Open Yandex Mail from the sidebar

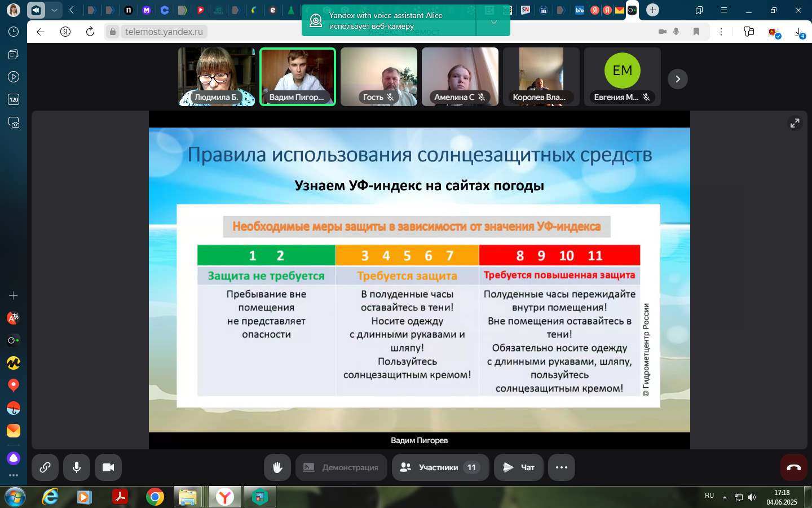point(14,431)
